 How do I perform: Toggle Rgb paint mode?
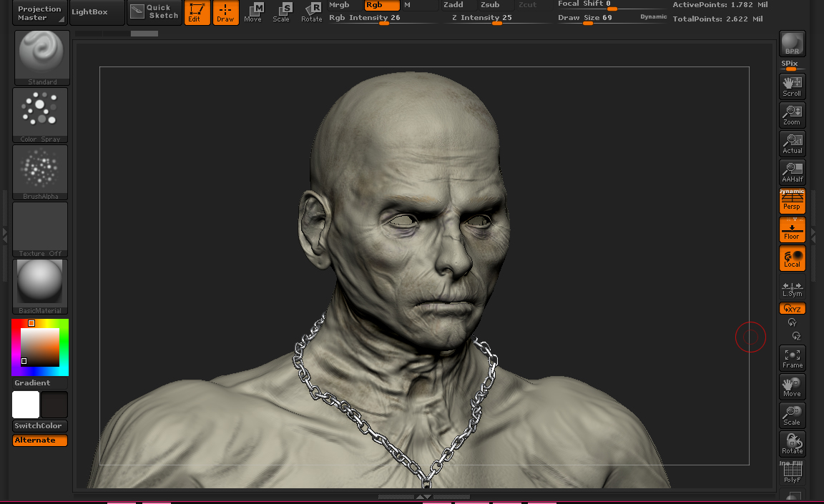(382, 5)
